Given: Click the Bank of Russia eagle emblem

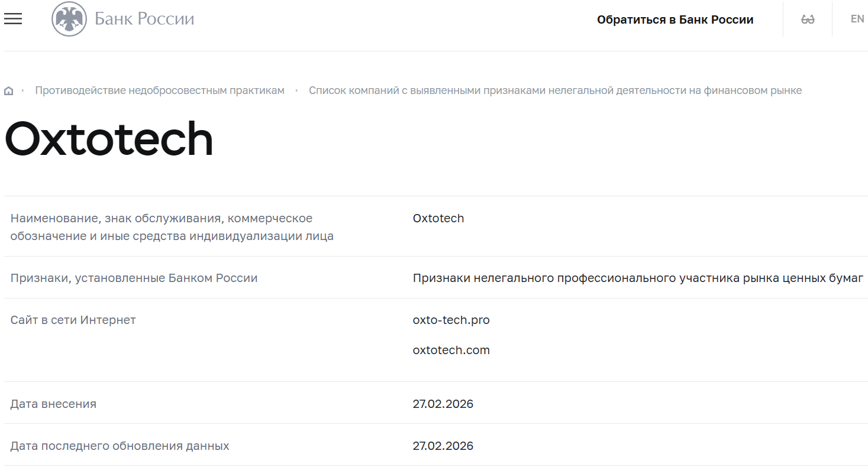Looking at the screenshot, I should 70,18.
